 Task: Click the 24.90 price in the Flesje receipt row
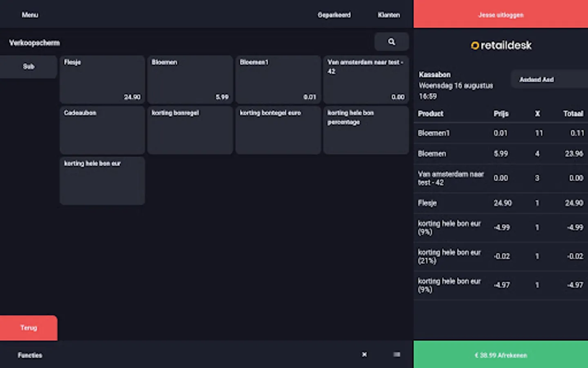click(x=502, y=203)
